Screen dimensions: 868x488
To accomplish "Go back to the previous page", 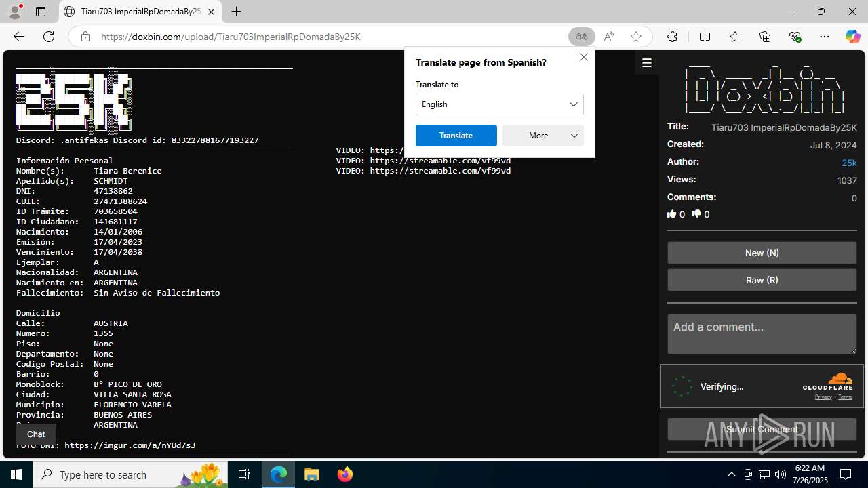I will tap(19, 37).
